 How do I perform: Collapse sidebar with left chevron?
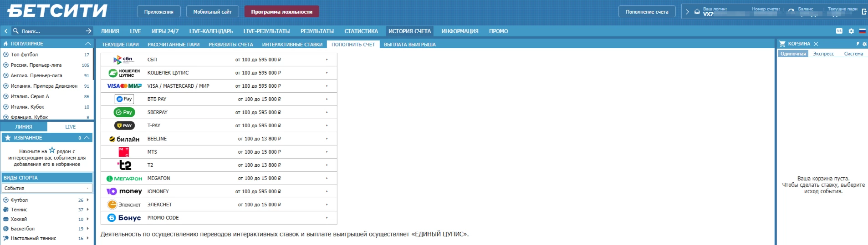coord(5,31)
